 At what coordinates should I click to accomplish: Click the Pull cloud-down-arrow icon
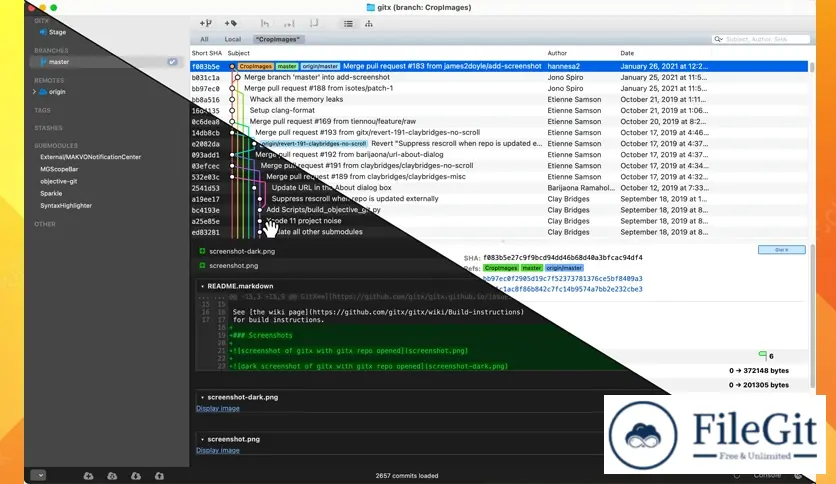(136, 475)
